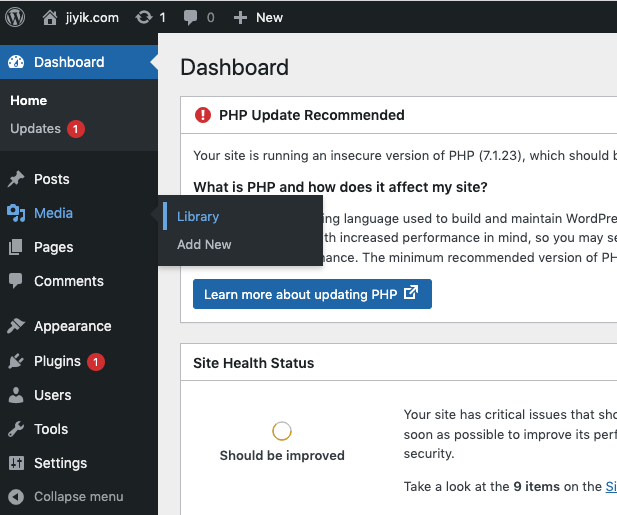617x515 pixels.
Task: Visit the jiyik.com site link
Action: point(92,18)
